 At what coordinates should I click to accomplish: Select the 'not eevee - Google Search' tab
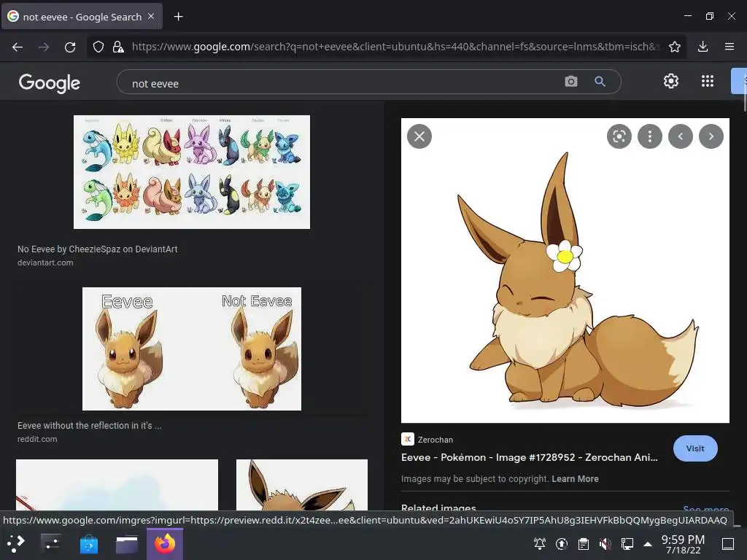pyautogui.click(x=82, y=16)
